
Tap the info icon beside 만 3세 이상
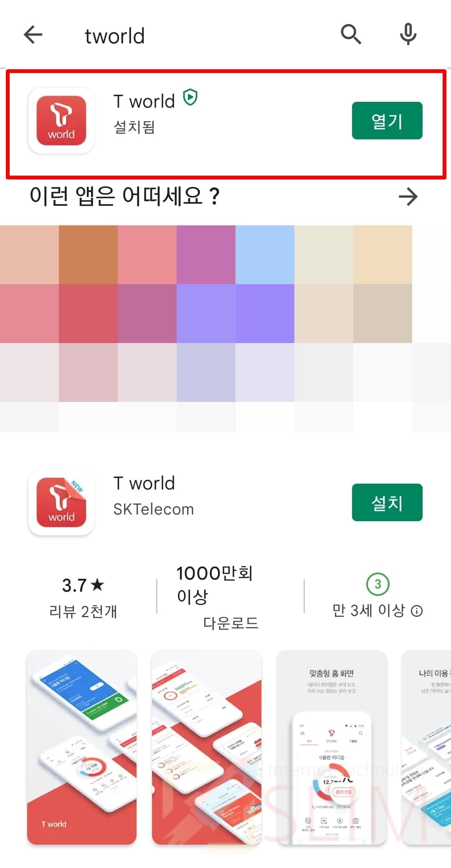pos(417,611)
